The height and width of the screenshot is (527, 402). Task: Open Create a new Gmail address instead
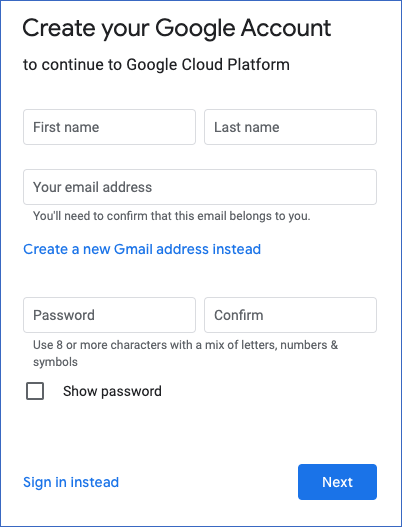pos(142,249)
